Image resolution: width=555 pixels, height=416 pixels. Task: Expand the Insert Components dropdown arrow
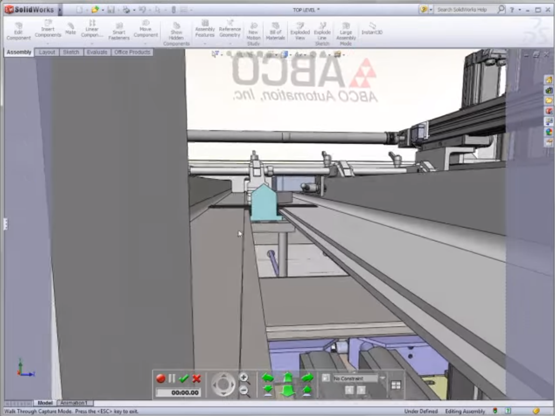(48, 44)
